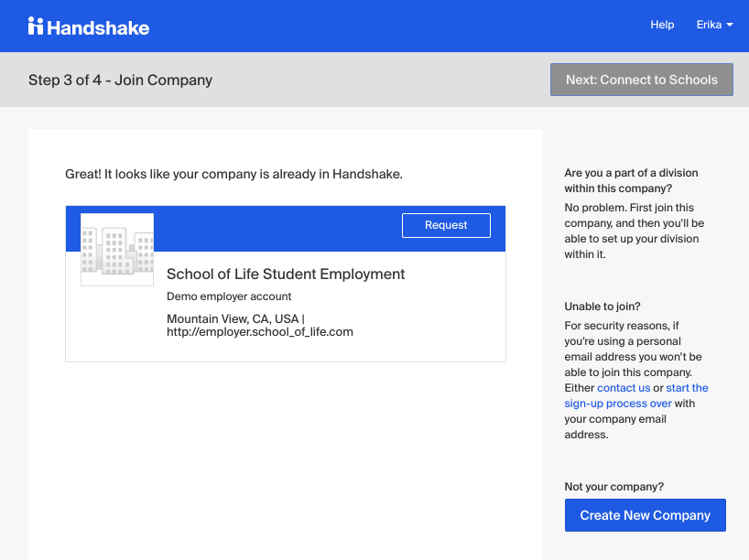This screenshot has height=560, width=749.
Task: Click the Unable to join? heading
Action: pyautogui.click(x=602, y=307)
